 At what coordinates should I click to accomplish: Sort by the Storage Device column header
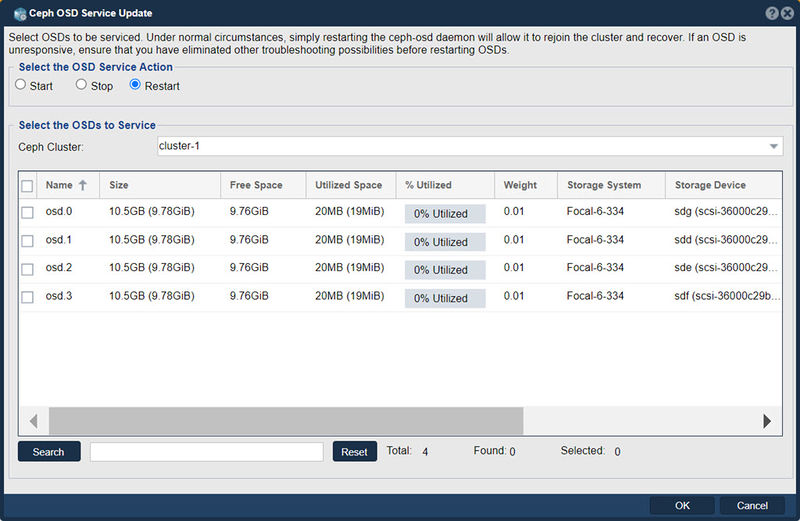click(723, 185)
